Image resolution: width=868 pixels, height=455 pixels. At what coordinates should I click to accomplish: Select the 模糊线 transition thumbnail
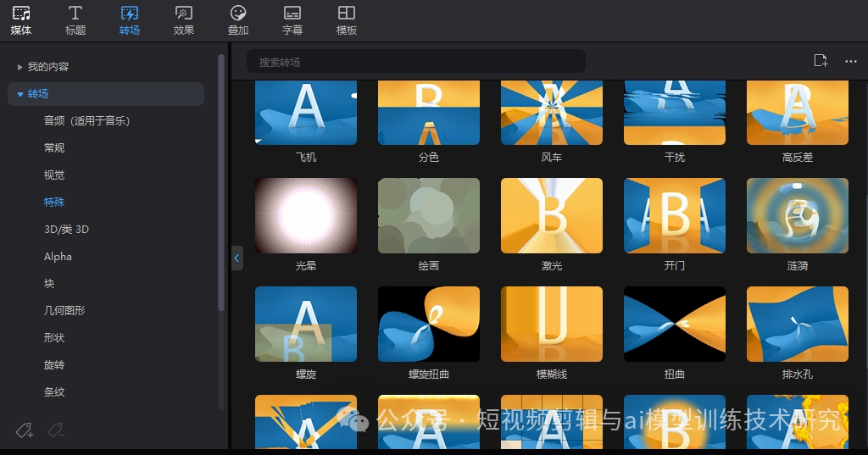[551, 324]
